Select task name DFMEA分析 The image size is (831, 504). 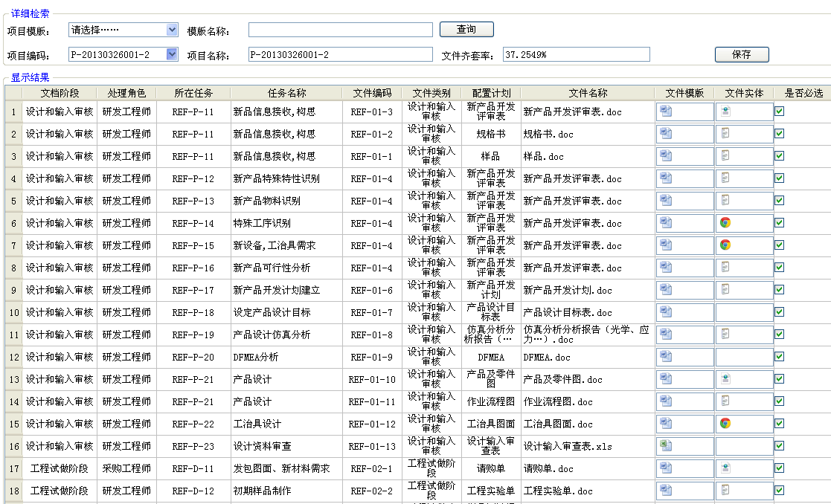pos(255,358)
